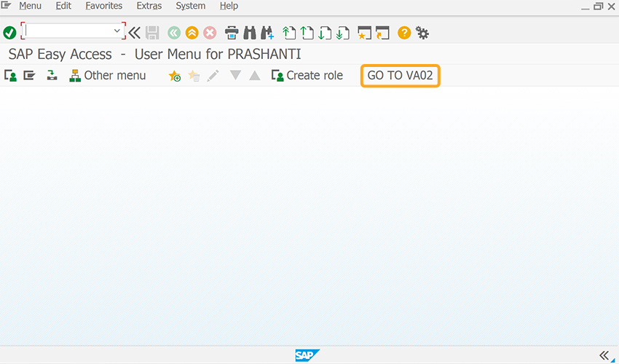Open the Other menu button
The width and height of the screenshot is (619, 364).
tap(108, 76)
